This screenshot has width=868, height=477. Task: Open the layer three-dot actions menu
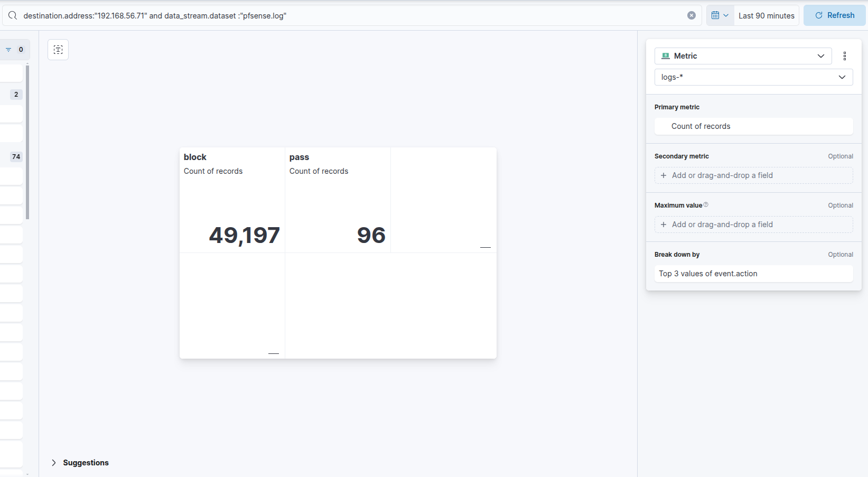click(844, 56)
